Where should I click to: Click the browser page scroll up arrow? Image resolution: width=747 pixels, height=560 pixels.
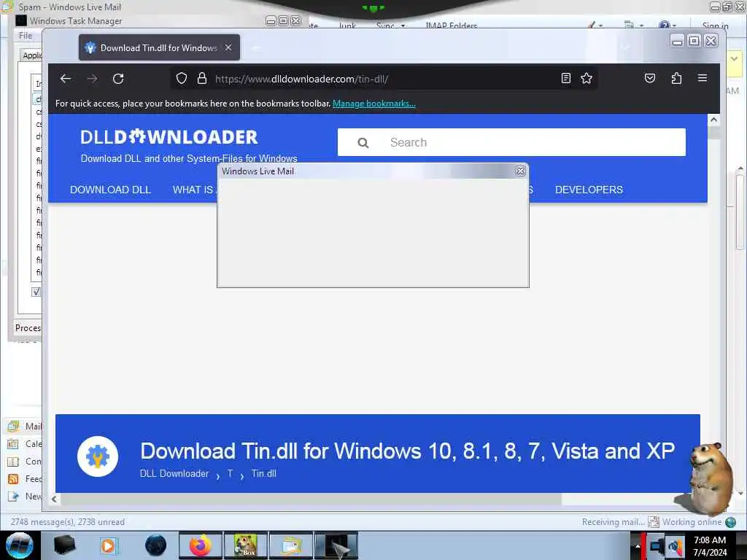(713, 120)
